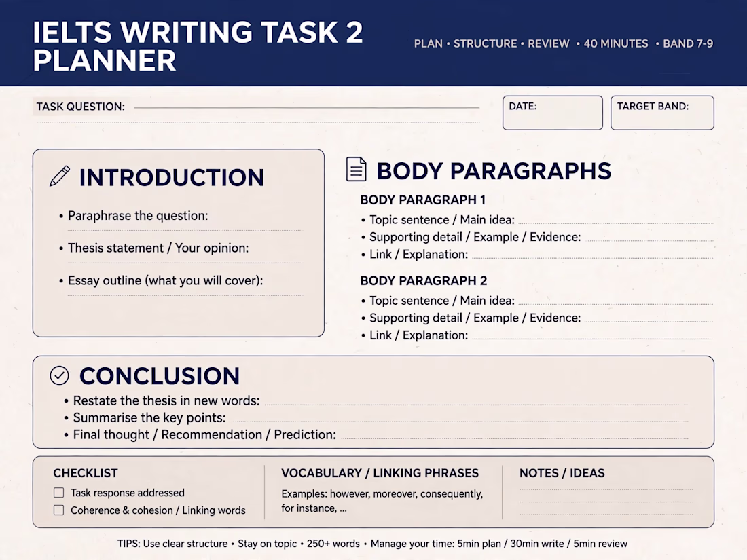Click the "NOTES / IDEAS" heading
This screenshot has width=747, height=560.
point(562,473)
